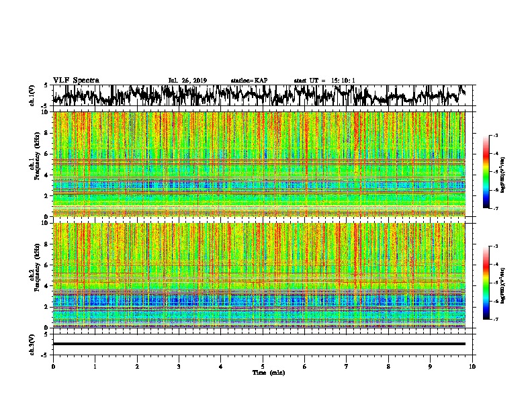Click the time axis tick label "3"
This screenshot has width=532, height=411.
click(179, 366)
